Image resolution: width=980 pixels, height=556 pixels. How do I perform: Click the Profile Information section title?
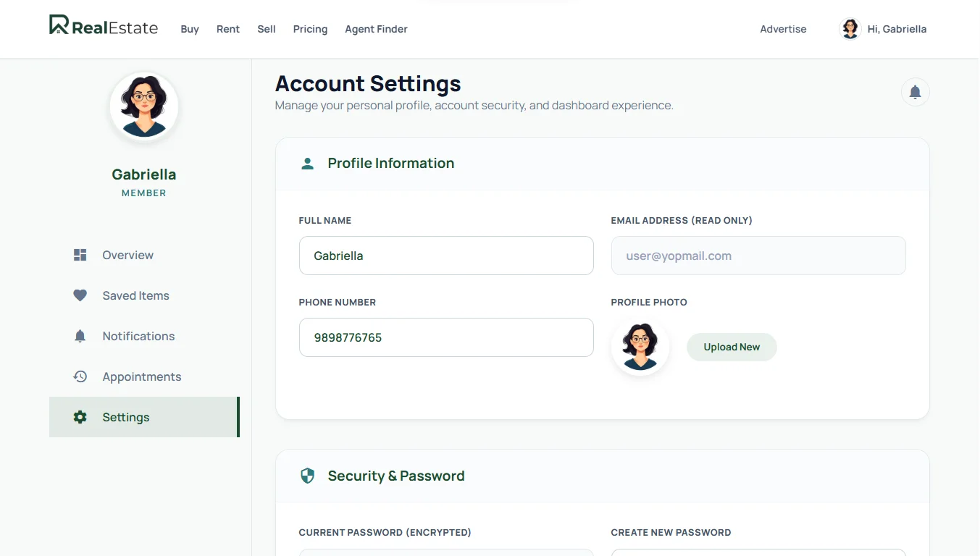(391, 164)
